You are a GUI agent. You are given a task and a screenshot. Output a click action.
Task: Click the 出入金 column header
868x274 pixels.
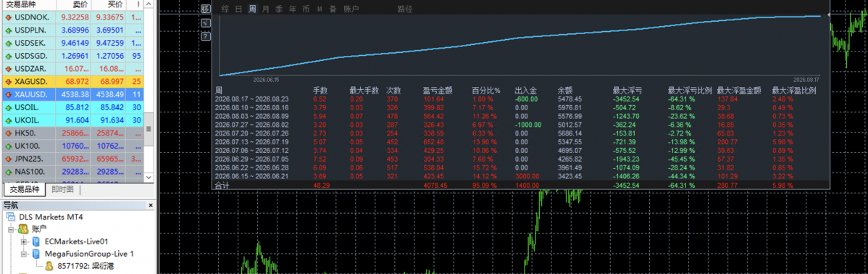(526, 90)
